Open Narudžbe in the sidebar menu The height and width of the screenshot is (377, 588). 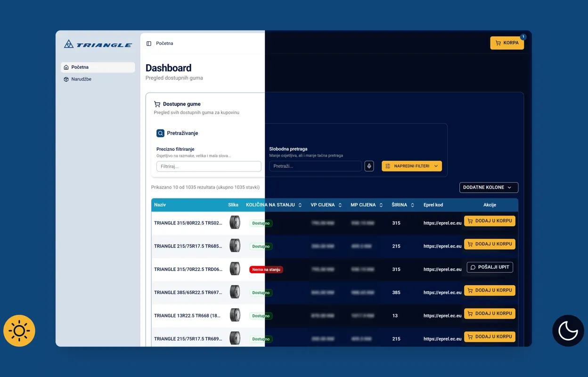coord(98,79)
